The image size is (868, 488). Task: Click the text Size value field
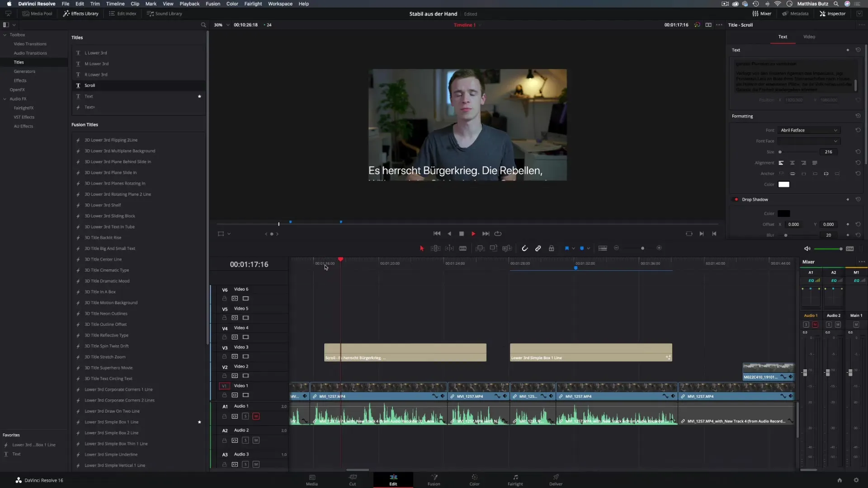pyautogui.click(x=828, y=152)
